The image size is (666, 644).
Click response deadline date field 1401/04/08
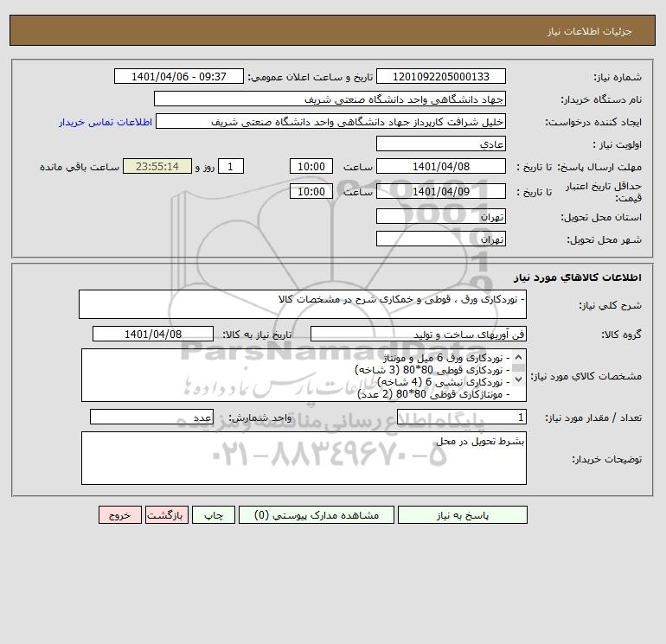441,167
